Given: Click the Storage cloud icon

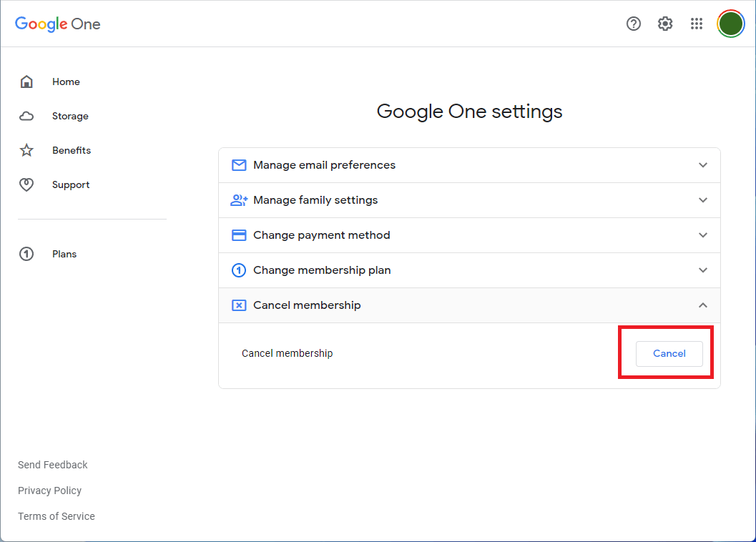Looking at the screenshot, I should pos(26,116).
